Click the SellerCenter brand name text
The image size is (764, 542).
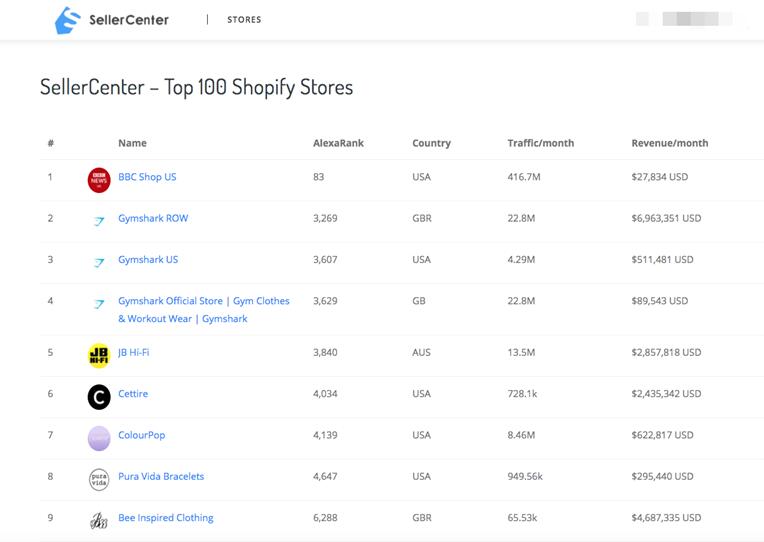[129, 20]
